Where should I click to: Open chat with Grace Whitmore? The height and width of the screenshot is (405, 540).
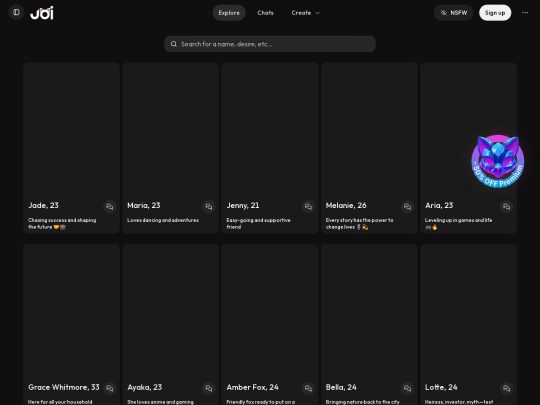pos(110,388)
